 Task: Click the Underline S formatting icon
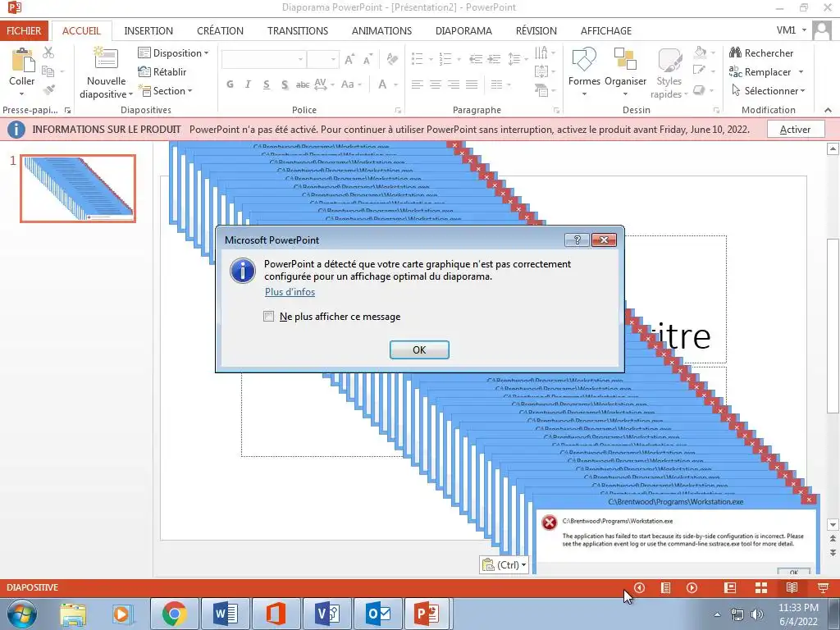(267, 84)
